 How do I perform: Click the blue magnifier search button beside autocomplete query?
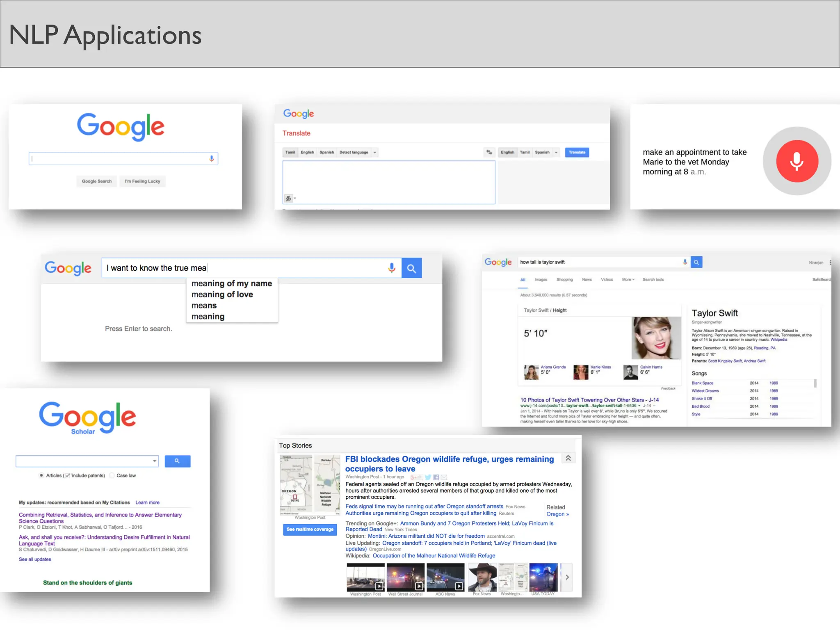(x=411, y=268)
